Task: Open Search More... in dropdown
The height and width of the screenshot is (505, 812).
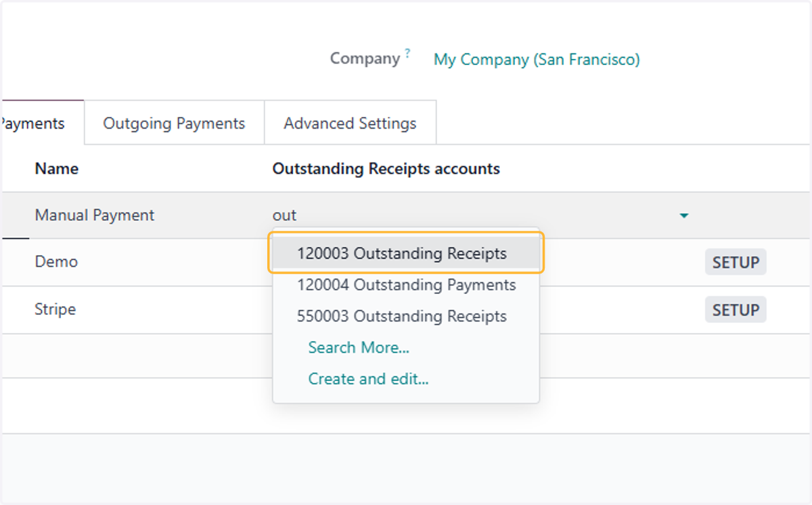Action: tap(359, 347)
